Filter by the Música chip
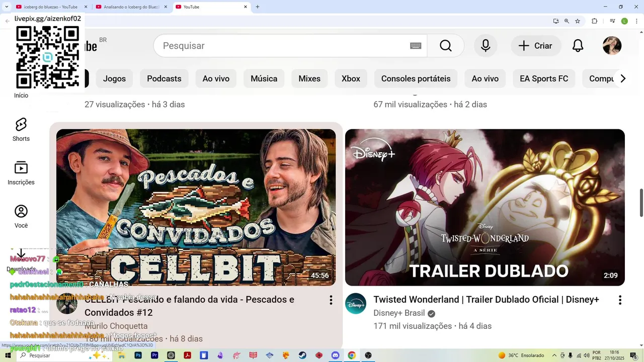644x362 pixels. click(x=264, y=78)
